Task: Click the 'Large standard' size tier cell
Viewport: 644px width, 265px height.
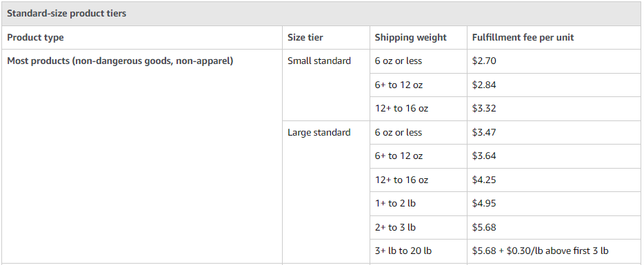Action: (x=319, y=132)
